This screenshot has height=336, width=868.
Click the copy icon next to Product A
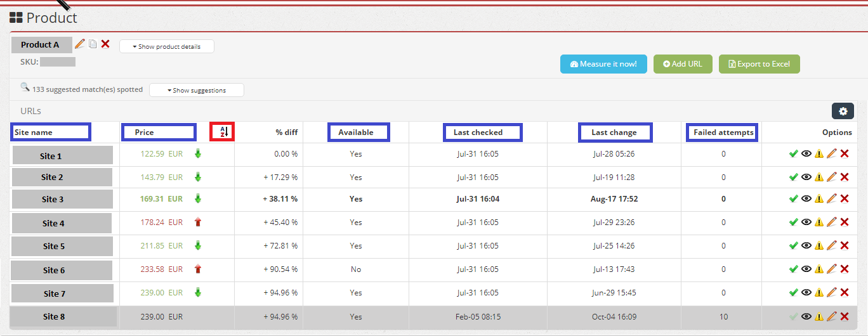coord(93,44)
